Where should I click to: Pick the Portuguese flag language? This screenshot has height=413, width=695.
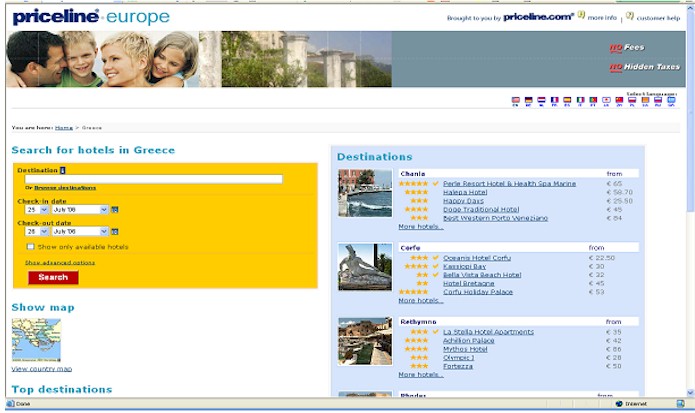tap(593, 101)
